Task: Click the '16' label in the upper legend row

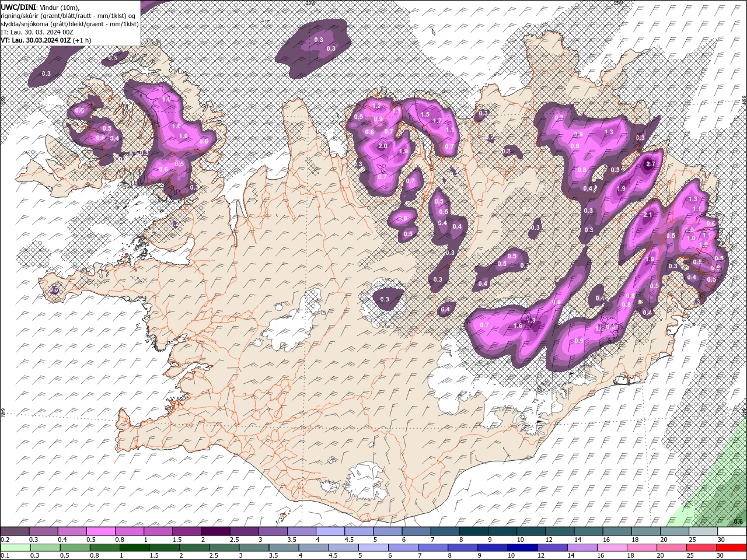Action: tap(607, 540)
